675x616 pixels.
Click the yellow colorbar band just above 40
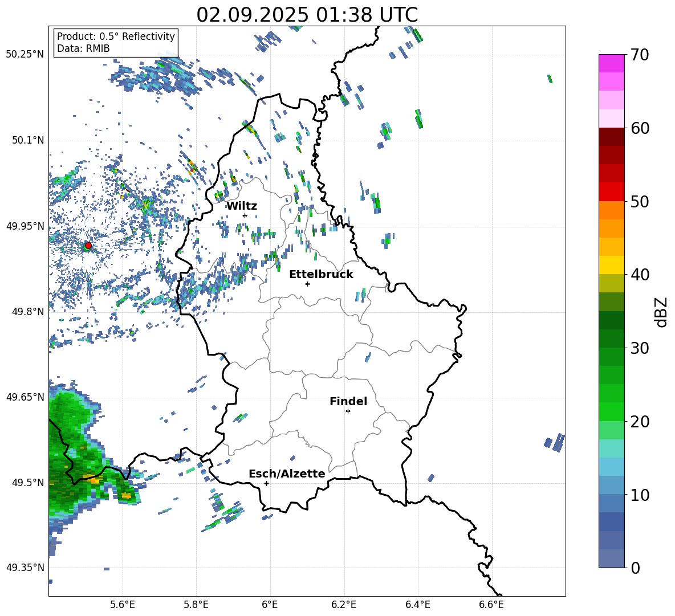(611, 265)
